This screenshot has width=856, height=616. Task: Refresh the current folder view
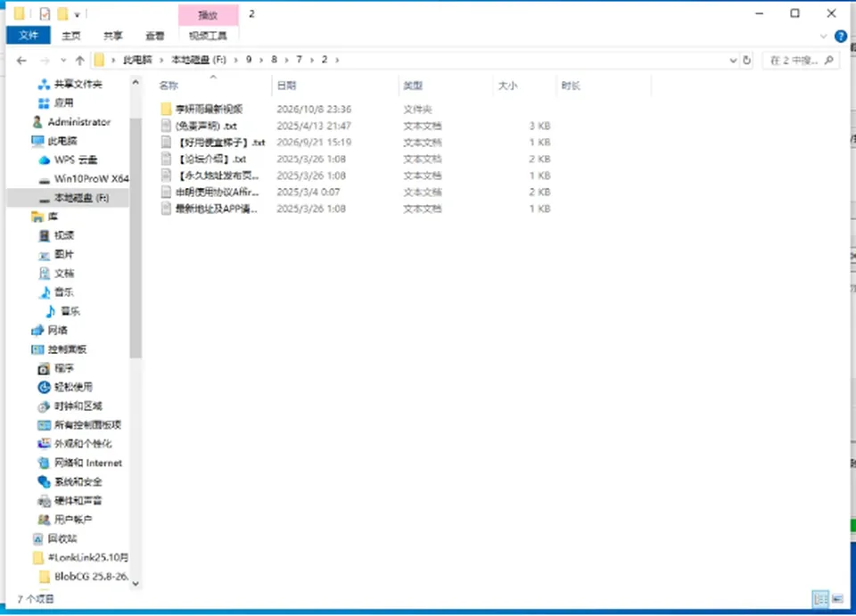point(747,60)
